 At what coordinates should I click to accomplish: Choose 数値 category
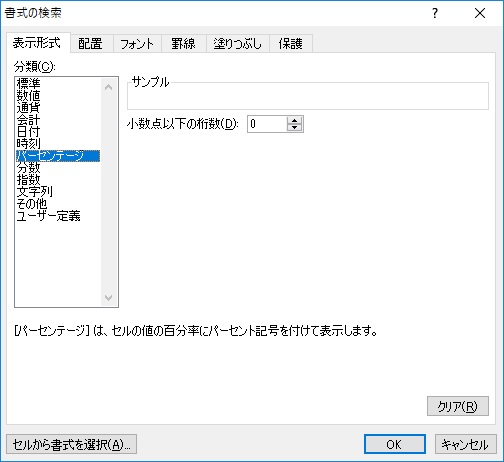tap(29, 96)
